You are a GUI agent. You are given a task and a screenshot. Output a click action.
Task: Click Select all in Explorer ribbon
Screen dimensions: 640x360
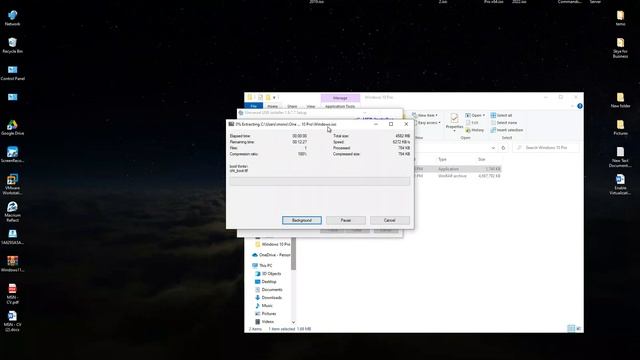(x=501, y=115)
